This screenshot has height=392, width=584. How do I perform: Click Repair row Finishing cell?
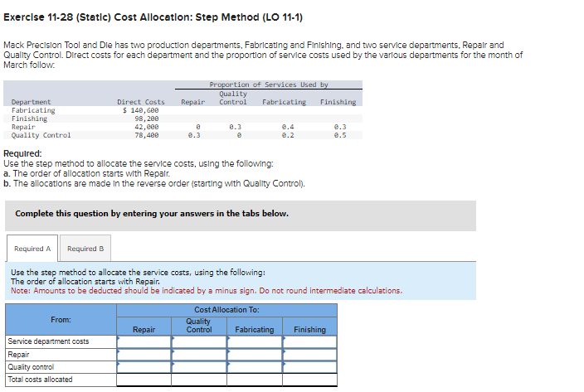(310, 355)
